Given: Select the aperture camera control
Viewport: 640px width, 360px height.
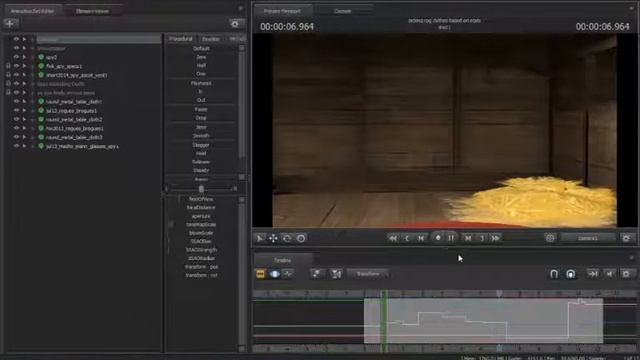Looking at the screenshot, I should click(x=201, y=216).
